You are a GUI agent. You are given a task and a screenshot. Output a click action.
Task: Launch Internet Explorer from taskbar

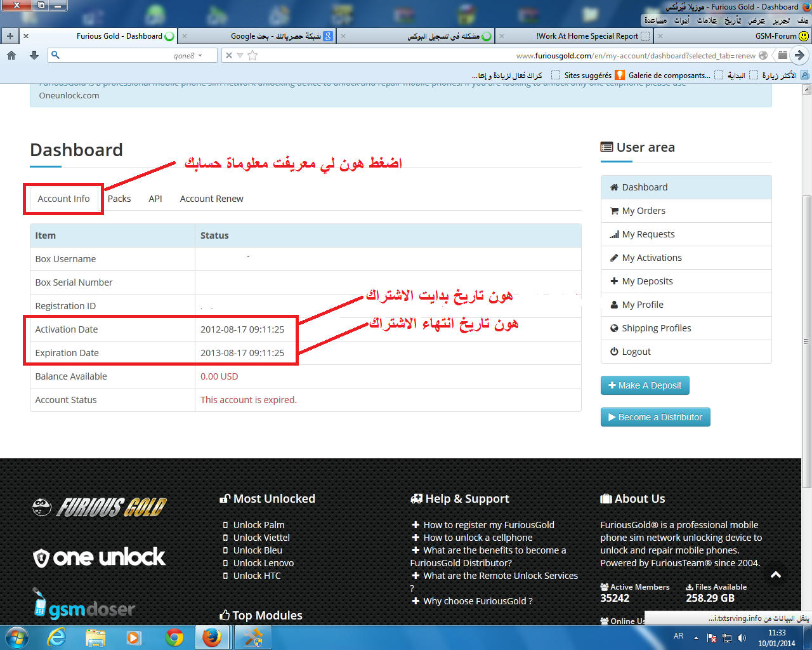57,637
